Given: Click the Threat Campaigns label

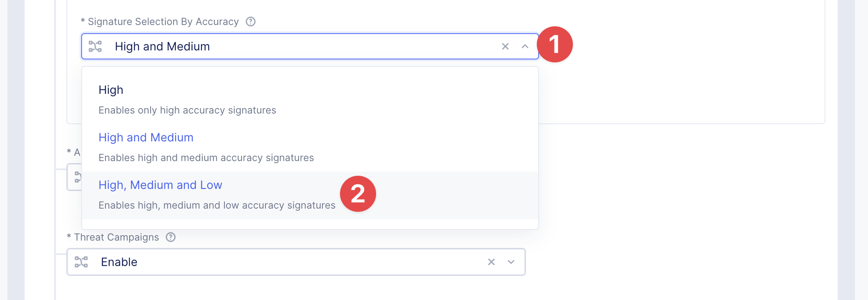Looking at the screenshot, I should coord(116,237).
